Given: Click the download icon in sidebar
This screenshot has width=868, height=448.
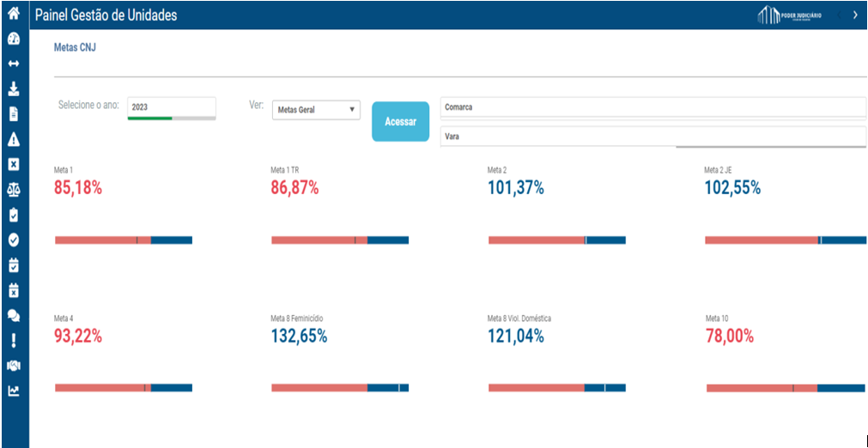Looking at the screenshot, I should click(14, 88).
